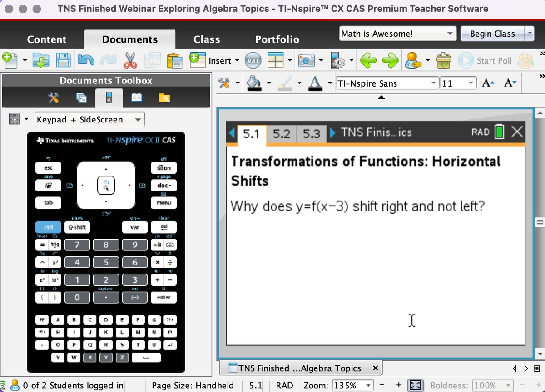Click the Screen Capture camera icon
Image resolution: width=545 pixels, height=392 pixels.
(307, 60)
